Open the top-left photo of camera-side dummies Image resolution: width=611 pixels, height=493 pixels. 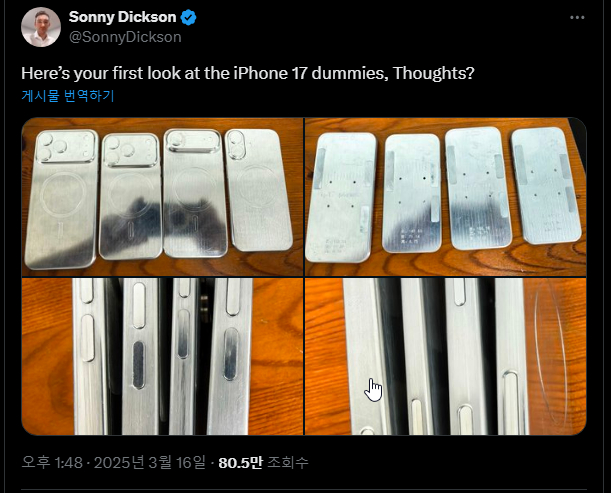pos(162,197)
